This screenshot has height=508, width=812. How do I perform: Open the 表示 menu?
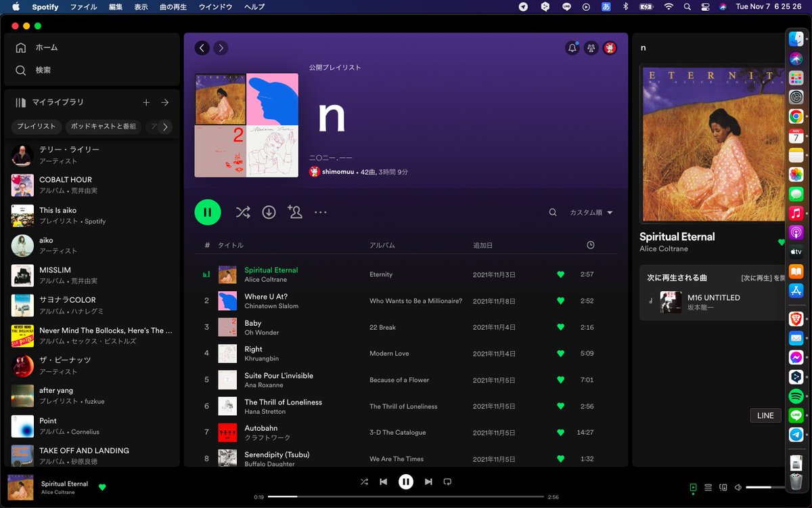point(141,7)
